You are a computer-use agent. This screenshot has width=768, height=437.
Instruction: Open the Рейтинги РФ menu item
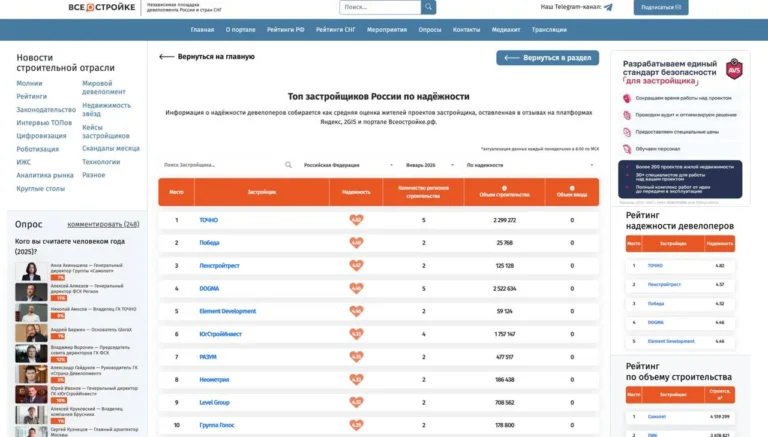(x=286, y=30)
